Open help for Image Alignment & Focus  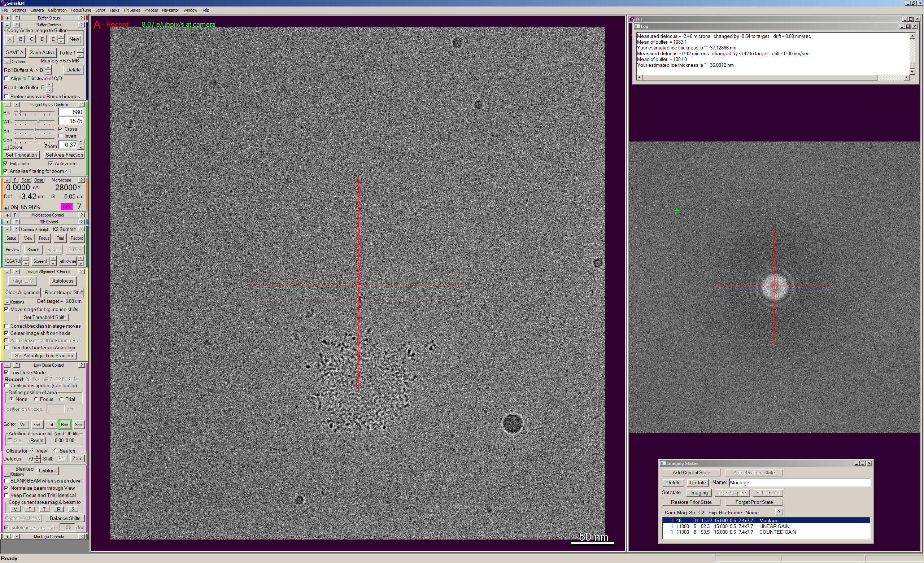(81, 272)
